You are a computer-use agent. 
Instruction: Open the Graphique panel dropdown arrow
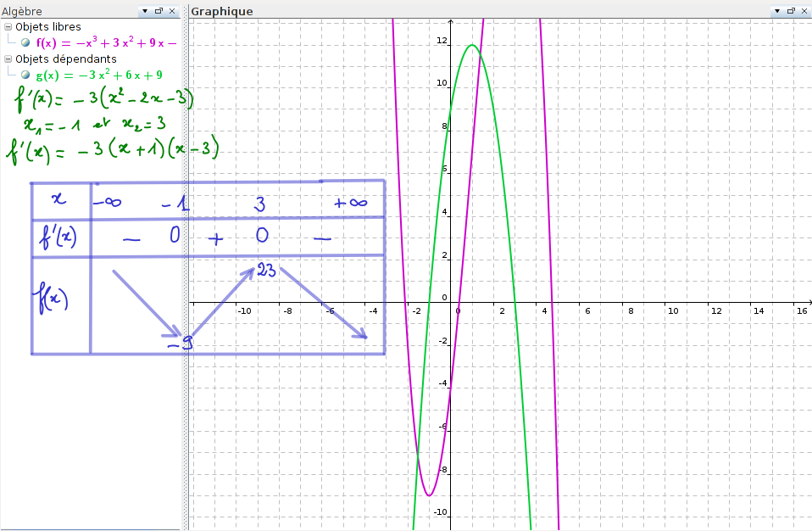777,11
